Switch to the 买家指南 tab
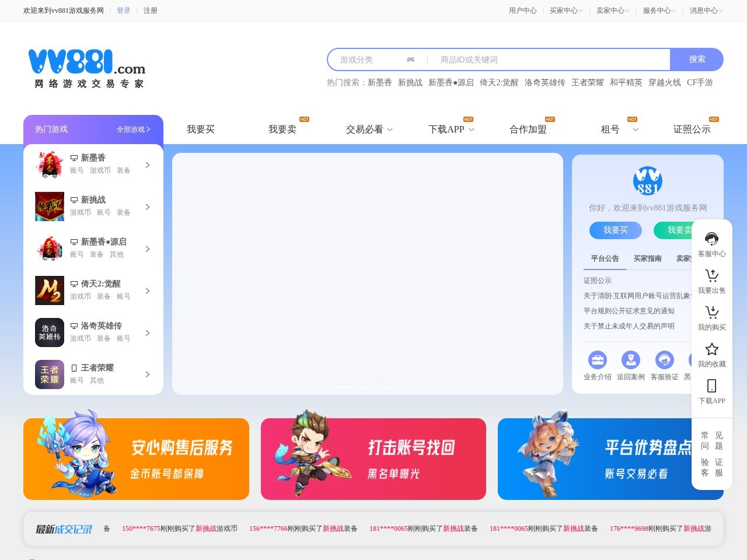The image size is (747, 560). [648, 258]
